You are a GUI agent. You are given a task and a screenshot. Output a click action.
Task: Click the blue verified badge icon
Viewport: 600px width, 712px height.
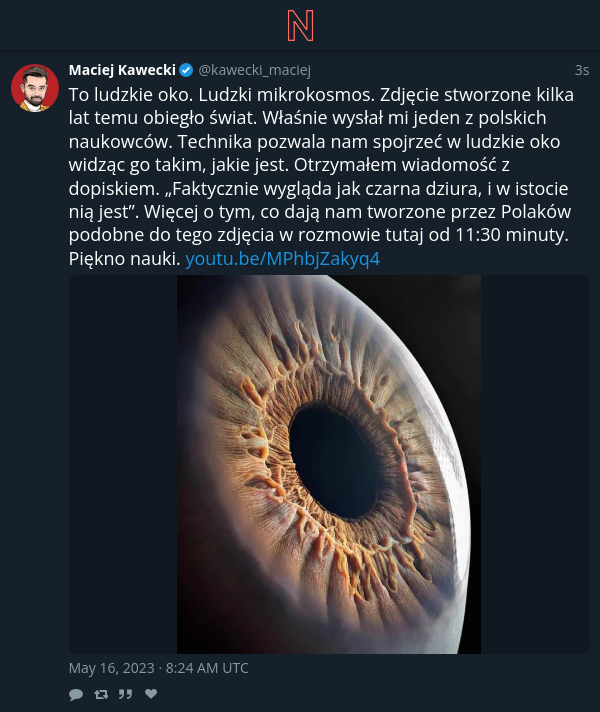186,70
